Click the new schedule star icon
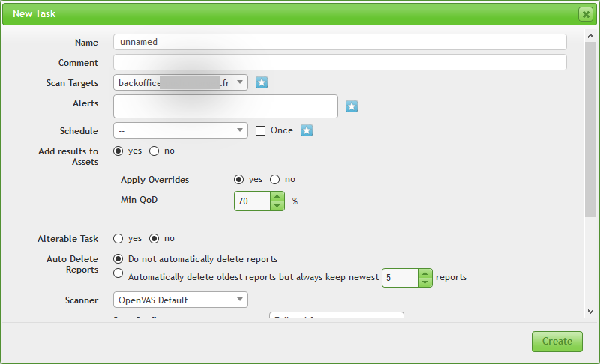The width and height of the screenshot is (600, 364). click(307, 130)
